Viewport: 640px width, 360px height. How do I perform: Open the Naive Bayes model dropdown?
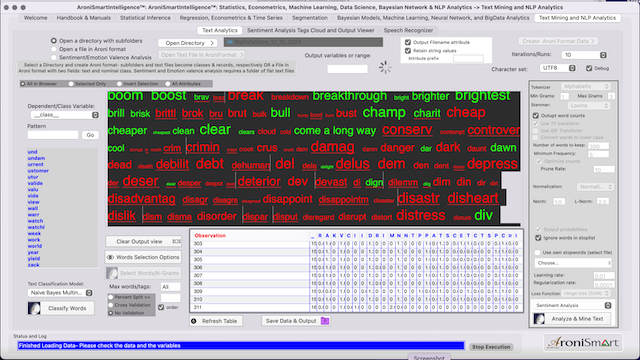click(60, 293)
